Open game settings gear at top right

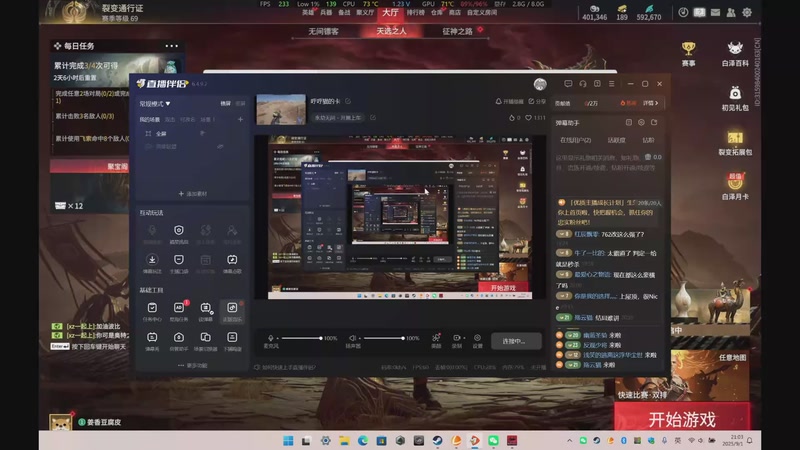coord(747,12)
